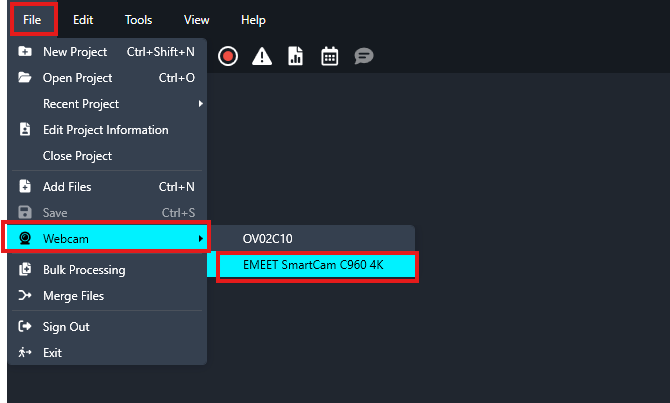This screenshot has height=403, width=670.
Task: Open the Edit menu
Action: 83,19
